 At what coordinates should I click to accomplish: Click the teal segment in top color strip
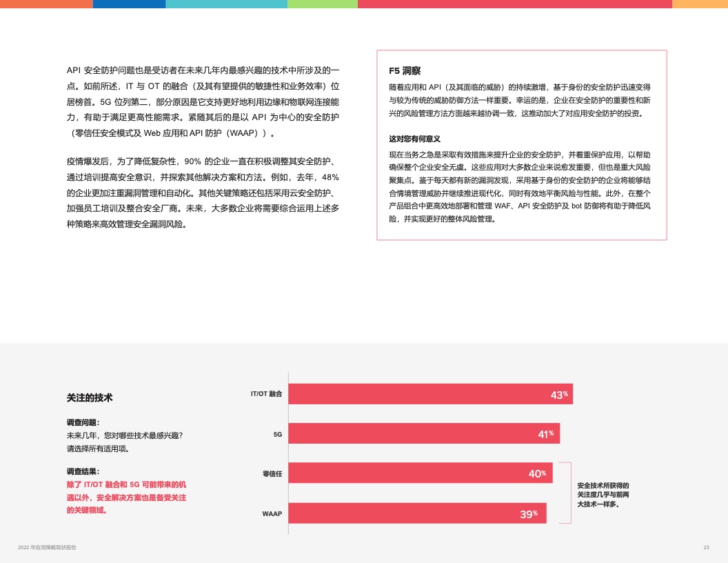(x=226, y=4)
